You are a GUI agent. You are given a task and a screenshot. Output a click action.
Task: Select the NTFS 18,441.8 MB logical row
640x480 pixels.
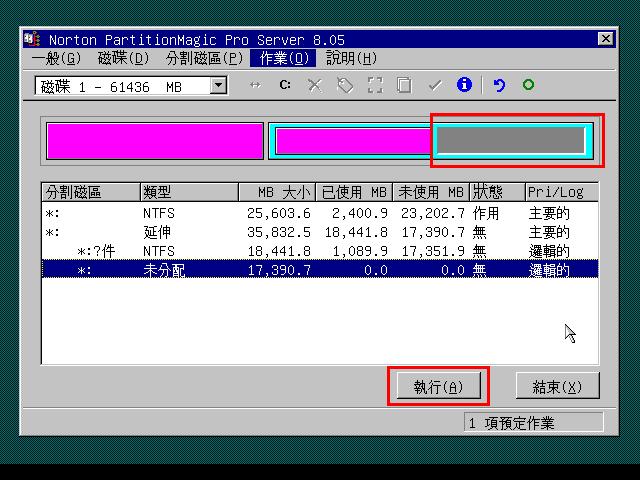coord(320,251)
